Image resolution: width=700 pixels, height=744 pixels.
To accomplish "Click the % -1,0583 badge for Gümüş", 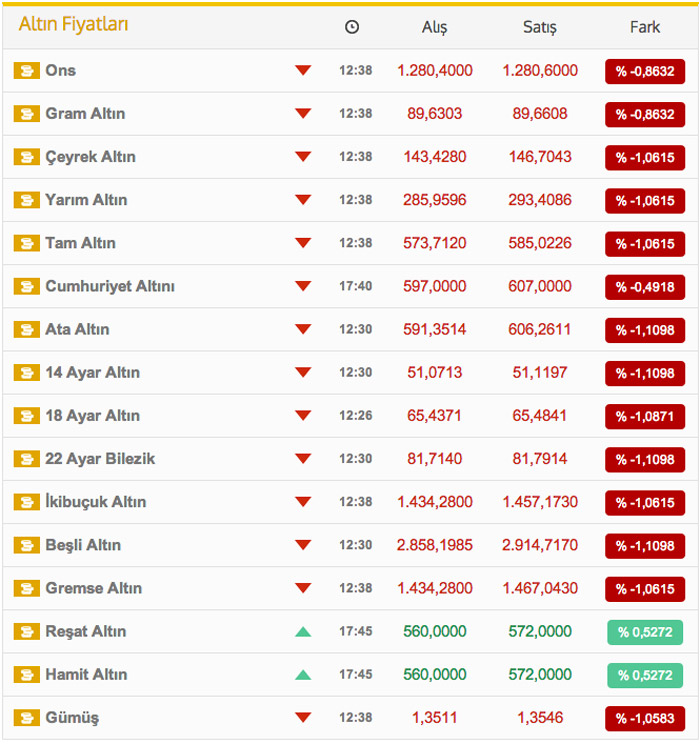I will [x=645, y=719].
